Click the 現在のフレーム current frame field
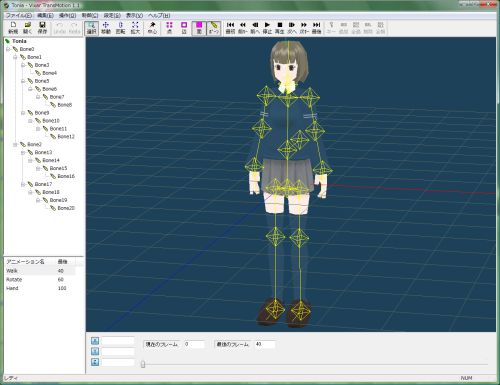 pos(194,344)
